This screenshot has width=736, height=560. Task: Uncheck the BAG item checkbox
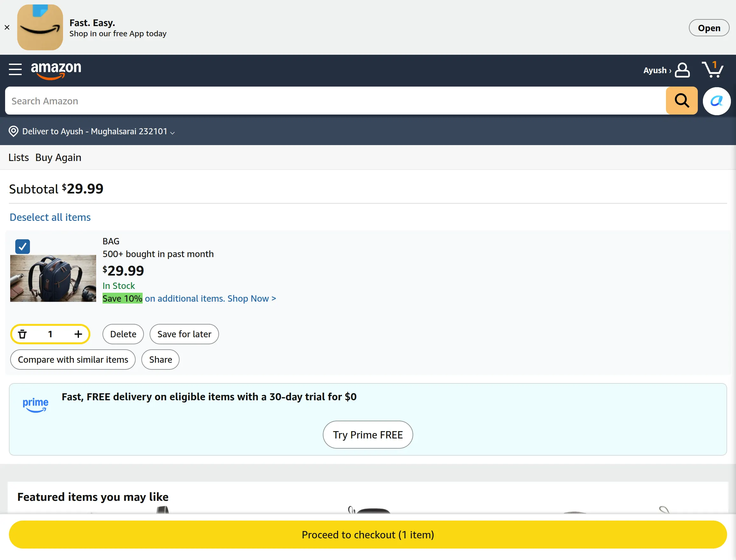tap(23, 247)
